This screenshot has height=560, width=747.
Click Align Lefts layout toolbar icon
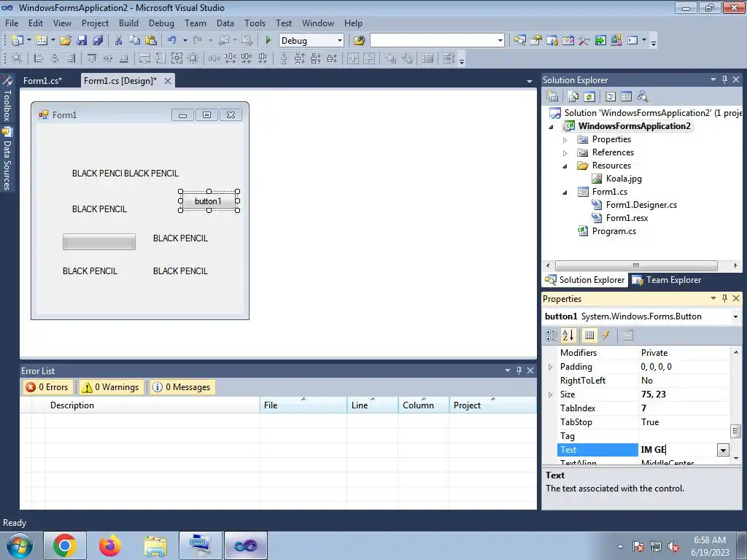pos(39,58)
